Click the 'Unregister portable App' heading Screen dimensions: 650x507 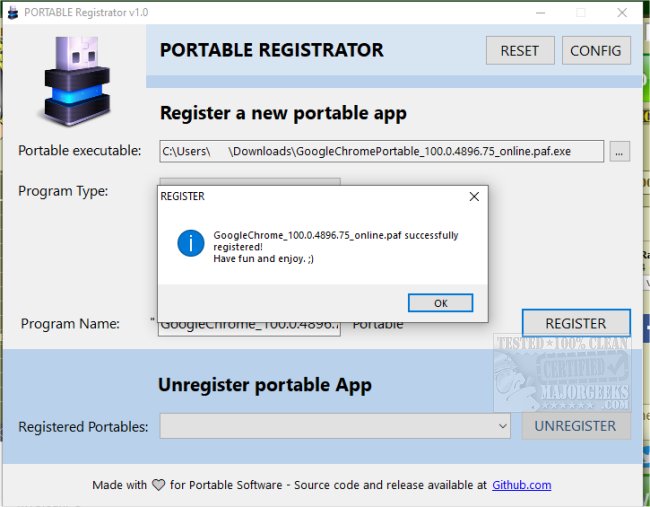tap(265, 386)
